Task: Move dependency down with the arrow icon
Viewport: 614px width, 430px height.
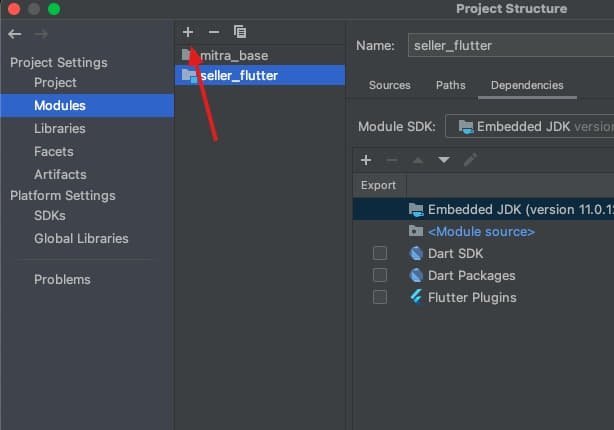Action: pos(444,160)
